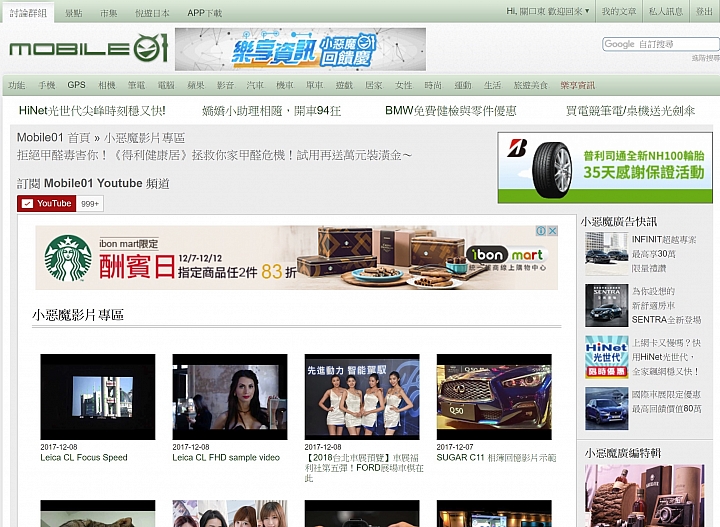Click the ad info icon on Starbucks banner
The height and width of the screenshot is (527, 720).
click(x=541, y=231)
